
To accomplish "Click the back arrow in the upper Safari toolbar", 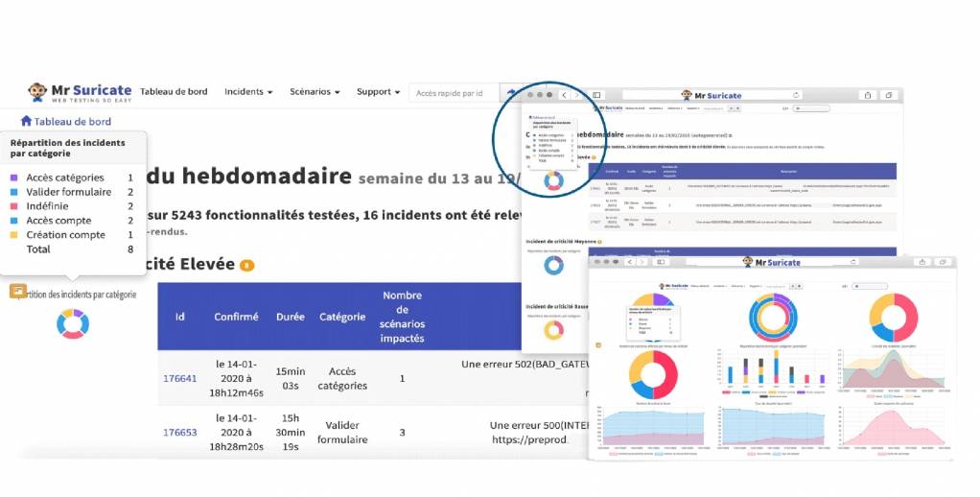I will pyautogui.click(x=564, y=95).
